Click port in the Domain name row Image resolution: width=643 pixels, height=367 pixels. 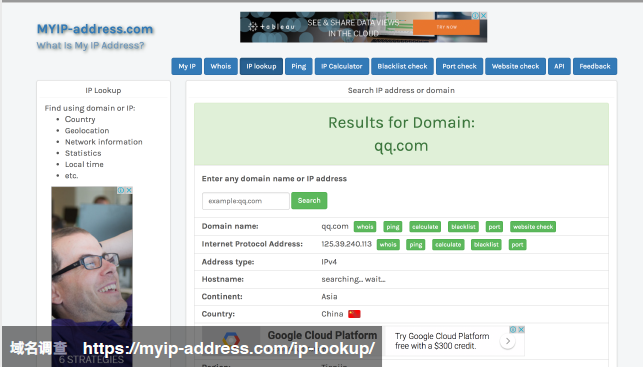[494, 227]
